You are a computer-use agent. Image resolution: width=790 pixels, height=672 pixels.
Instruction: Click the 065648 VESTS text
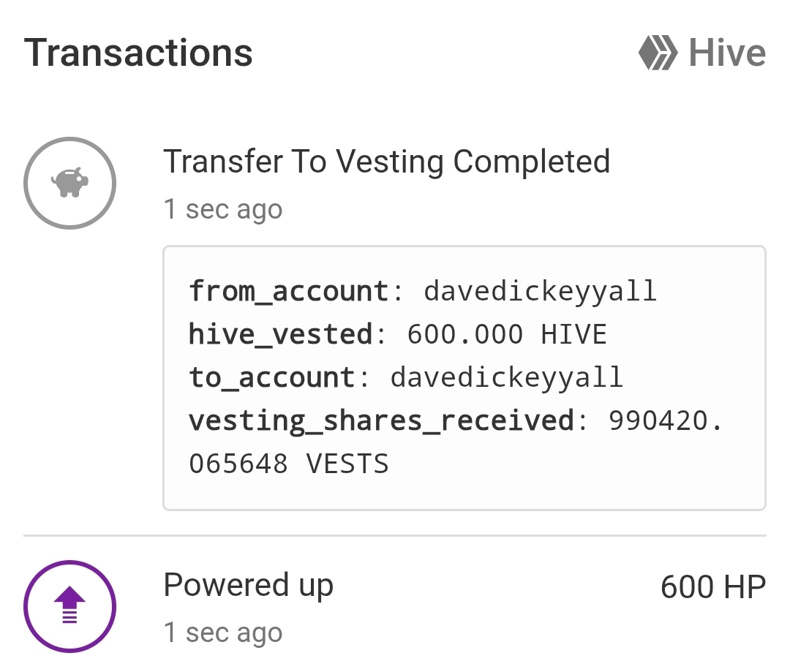(289, 464)
